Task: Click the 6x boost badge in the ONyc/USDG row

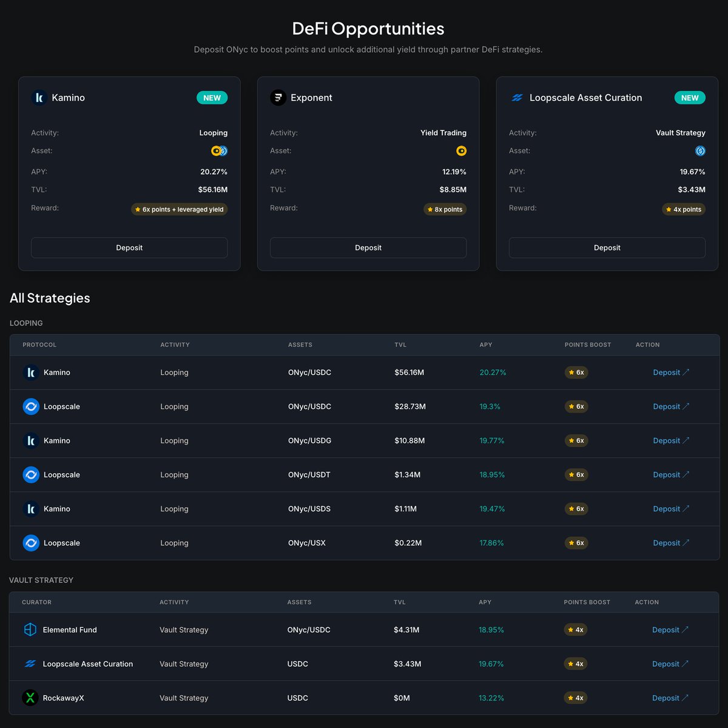Action: click(x=576, y=440)
